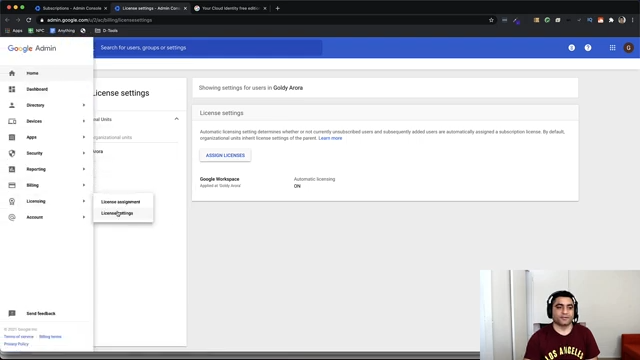Open the Dashboard menu item

pyautogui.click(x=37, y=89)
